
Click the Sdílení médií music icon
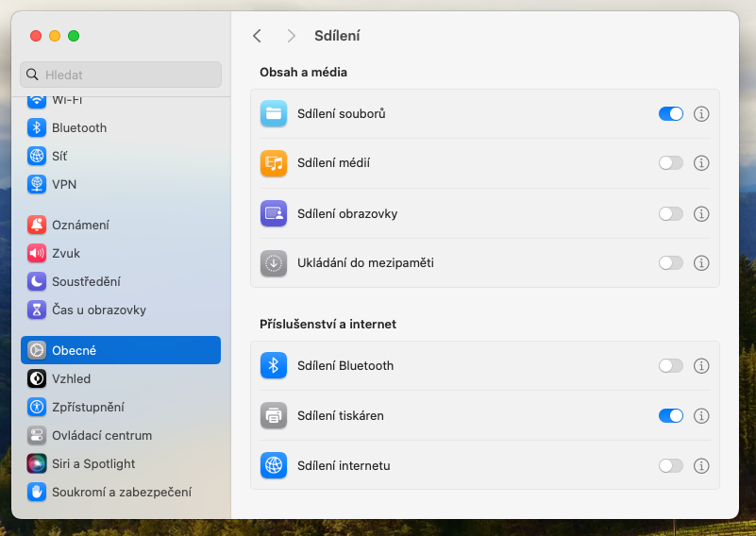pos(274,163)
